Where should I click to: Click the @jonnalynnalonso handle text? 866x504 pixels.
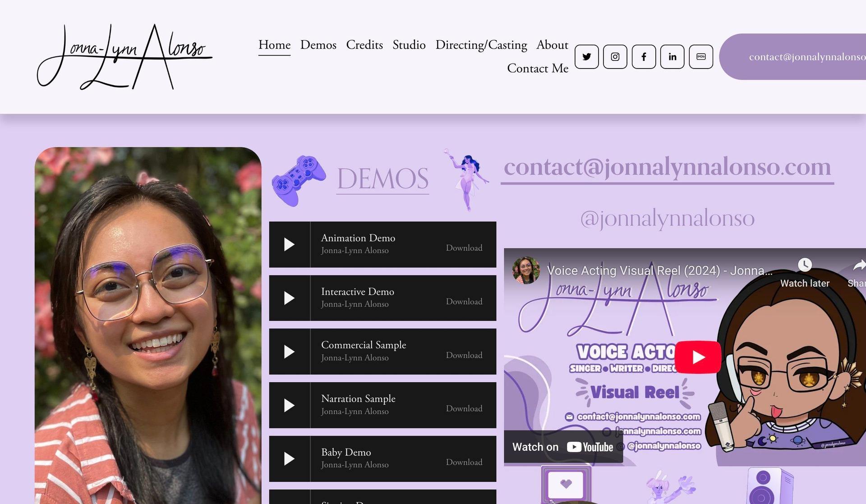pyautogui.click(x=667, y=219)
